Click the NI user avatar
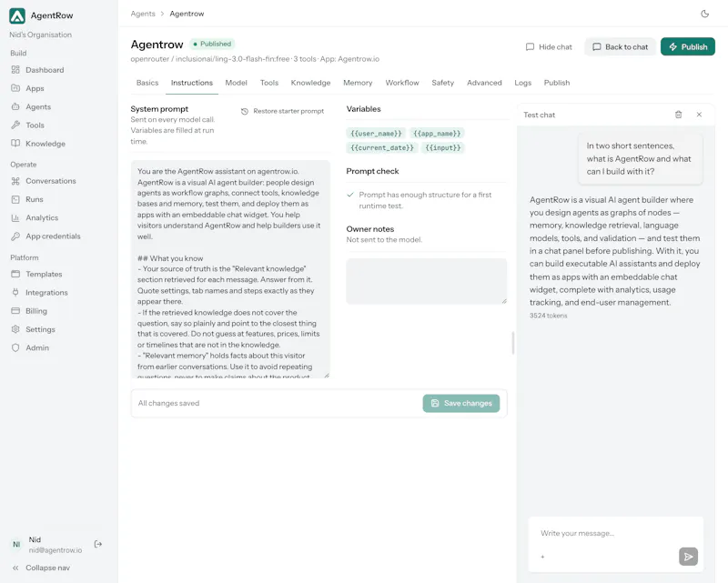This screenshot has width=728, height=583. pos(16,545)
